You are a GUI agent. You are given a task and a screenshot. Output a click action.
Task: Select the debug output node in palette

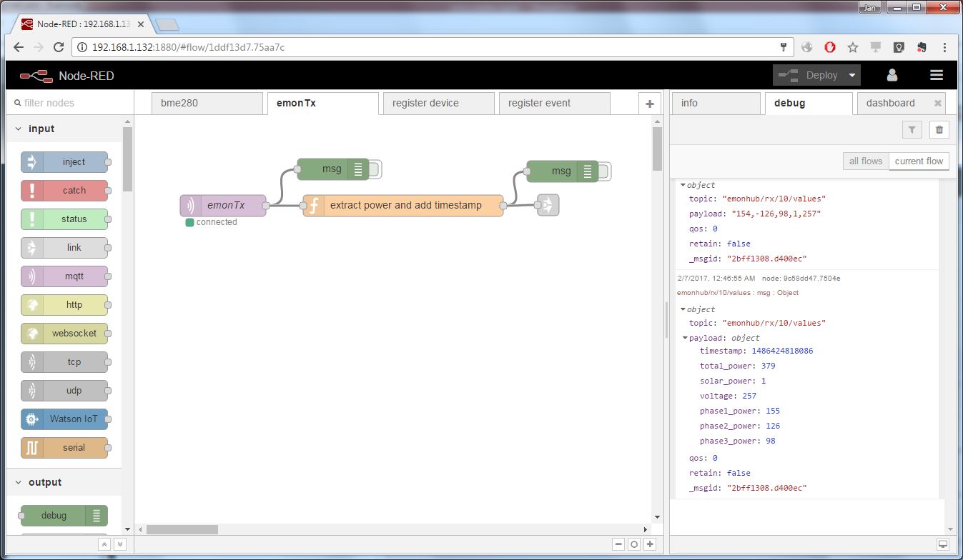pyautogui.click(x=64, y=516)
